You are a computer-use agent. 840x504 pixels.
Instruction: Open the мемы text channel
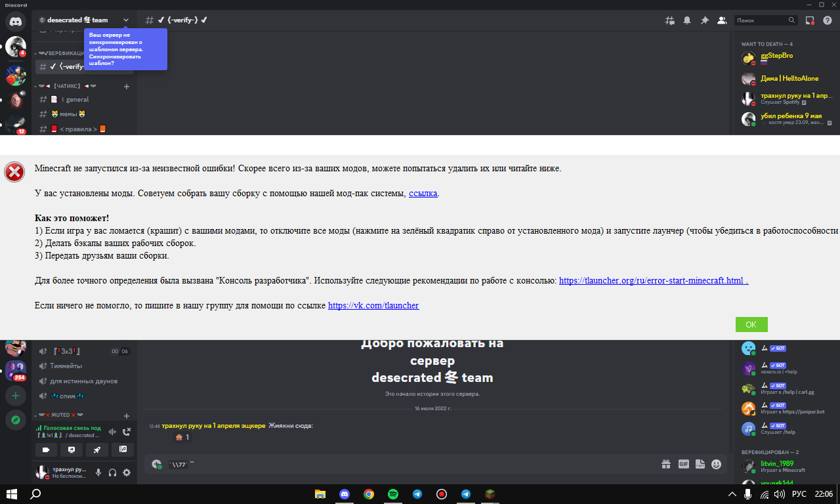click(x=85, y=114)
